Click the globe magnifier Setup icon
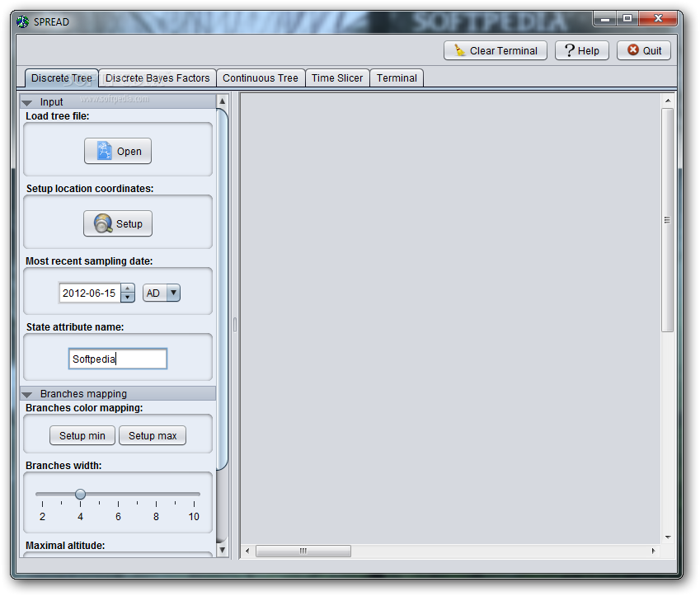The width and height of the screenshot is (700, 596). click(x=103, y=223)
